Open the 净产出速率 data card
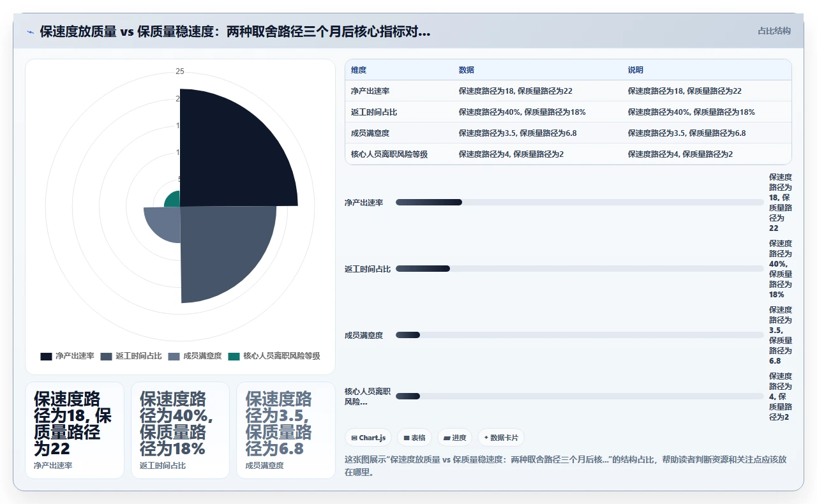This screenshot has width=817, height=504. (x=75, y=430)
